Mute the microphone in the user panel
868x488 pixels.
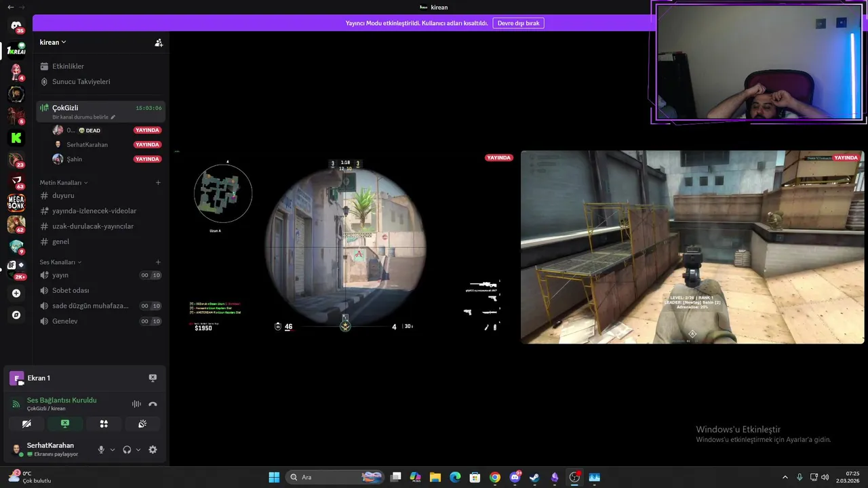(102, 449)
